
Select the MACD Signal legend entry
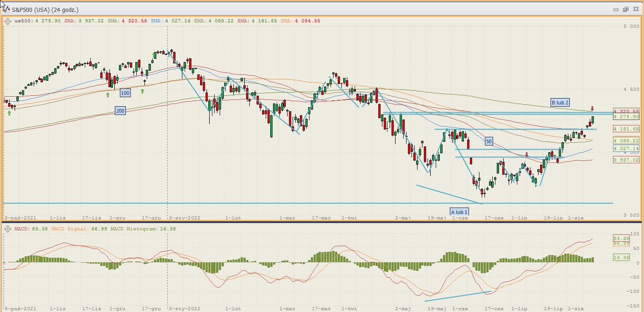(x=79, y=229)
